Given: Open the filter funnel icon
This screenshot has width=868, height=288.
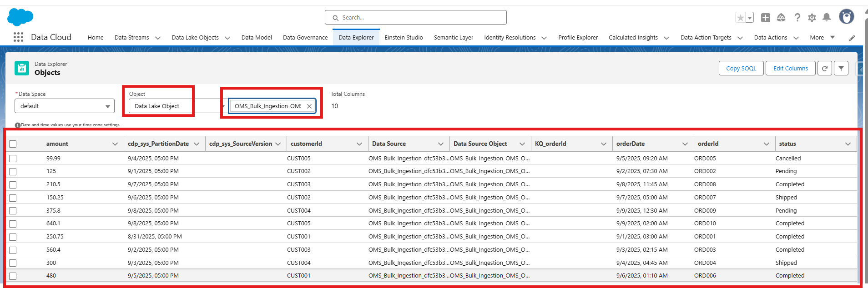Looking at the screenshot, I should (x=841, y=68).
